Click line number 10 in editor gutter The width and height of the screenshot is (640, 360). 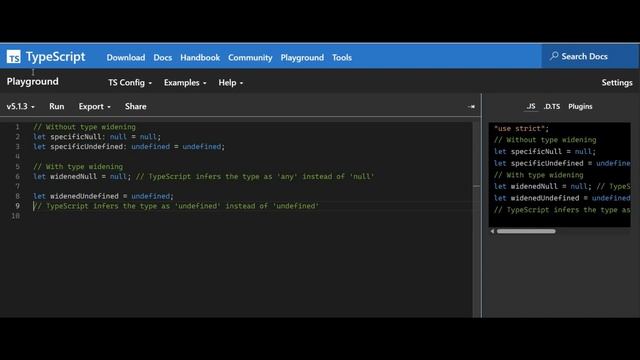(16, 216)
